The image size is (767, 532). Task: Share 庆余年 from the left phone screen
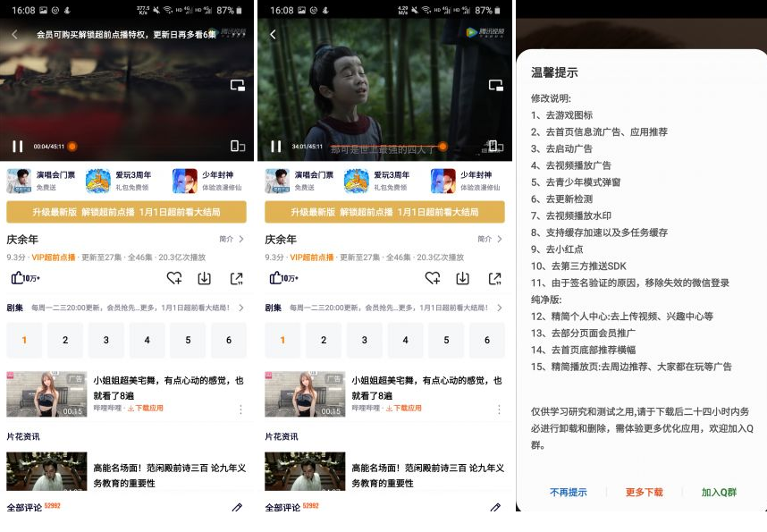[237, 278]
